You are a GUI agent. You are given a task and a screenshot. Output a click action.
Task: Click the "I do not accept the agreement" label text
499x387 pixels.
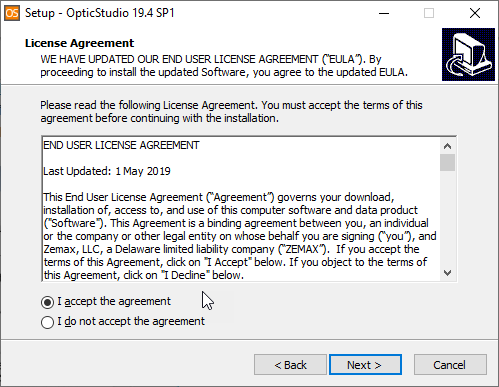pos(131,321)
